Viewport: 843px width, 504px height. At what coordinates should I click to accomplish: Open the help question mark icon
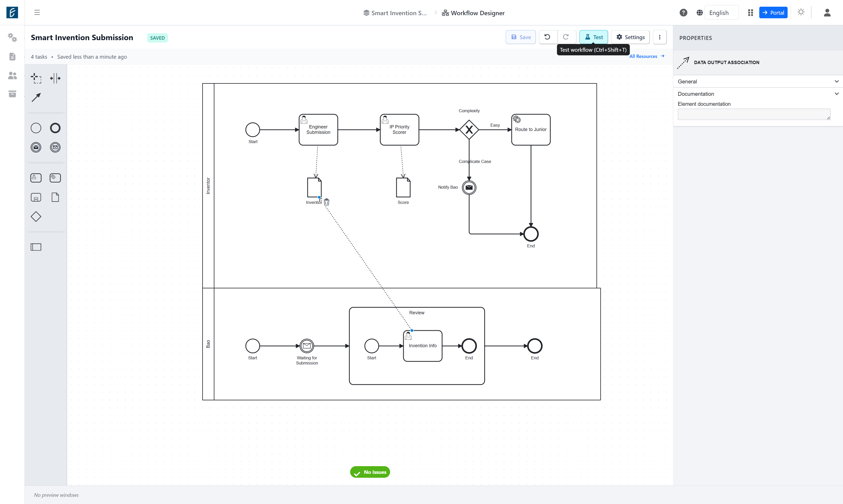click(x=683, y=13)
